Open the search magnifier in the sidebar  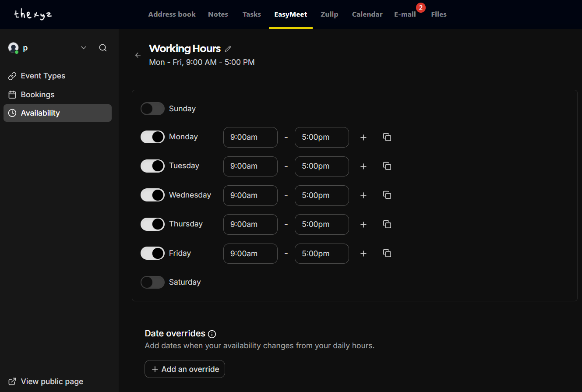(103, 48)
